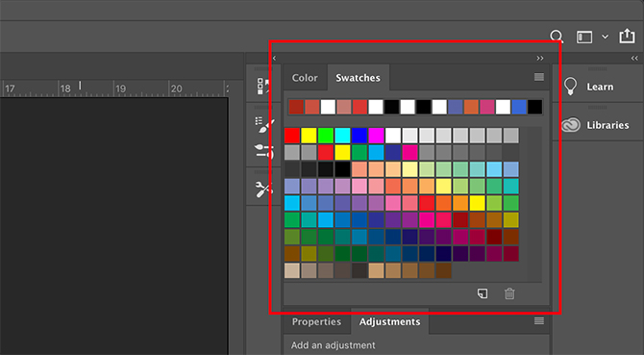Collapse the Swatches panel to icons
Viewport: 644px width, 355px height.
click(539, 59)
